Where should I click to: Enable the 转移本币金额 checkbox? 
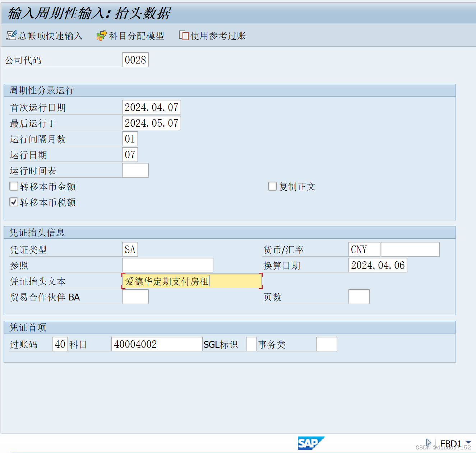tap(14, 186)
